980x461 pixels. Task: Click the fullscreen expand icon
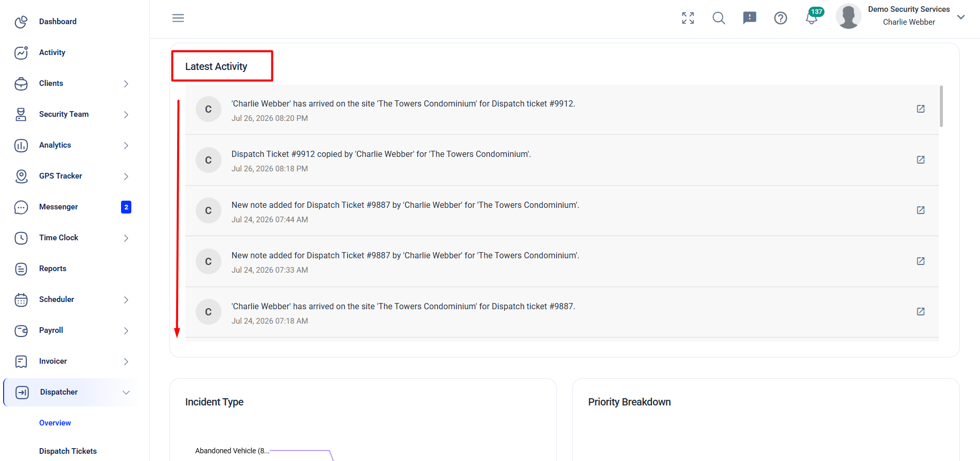coord(688,18)
